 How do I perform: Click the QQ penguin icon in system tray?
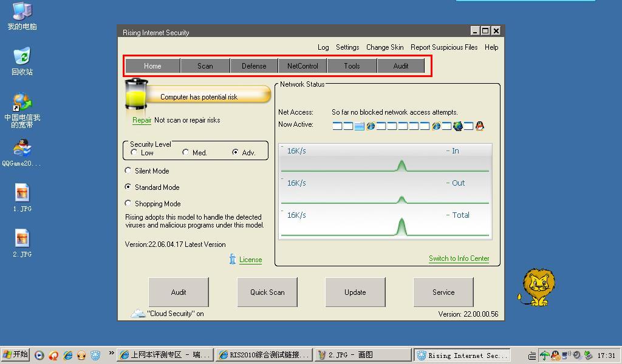(555, 356)
